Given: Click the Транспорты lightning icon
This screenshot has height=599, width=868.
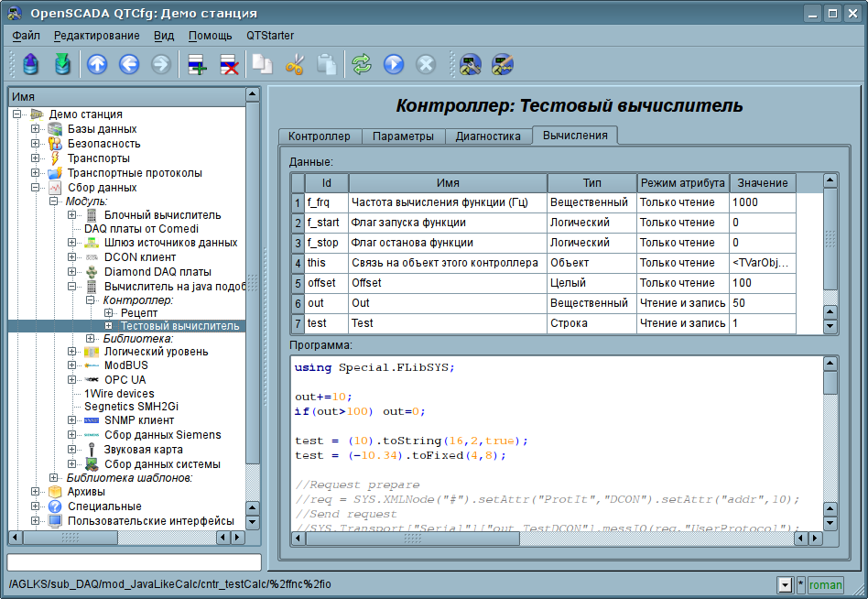Looking at the screenshot, I should 55,158.
